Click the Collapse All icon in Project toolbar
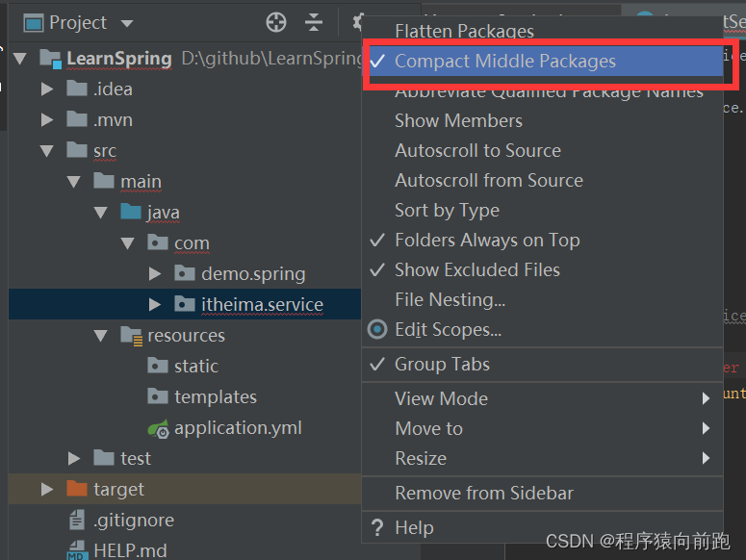Viewport: 746px width, 560px height. [314, 22]
